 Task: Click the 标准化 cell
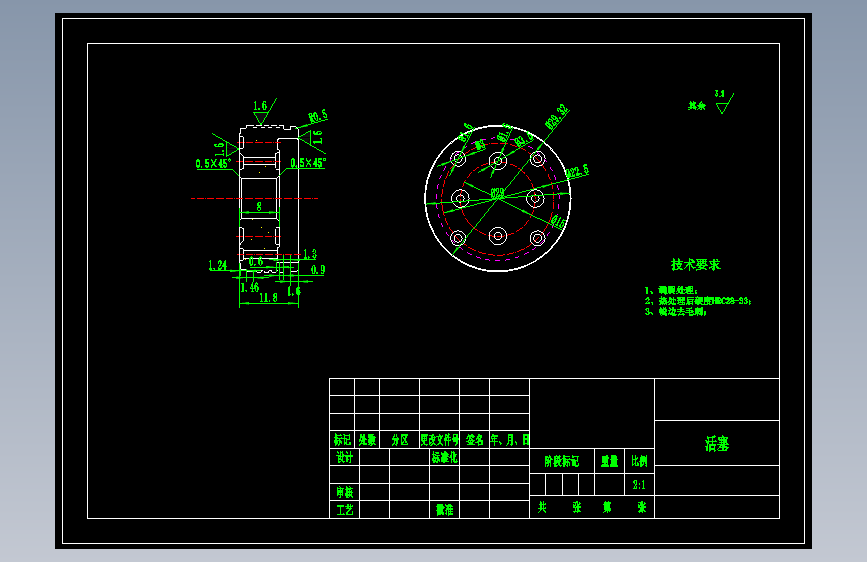point(445,457)
